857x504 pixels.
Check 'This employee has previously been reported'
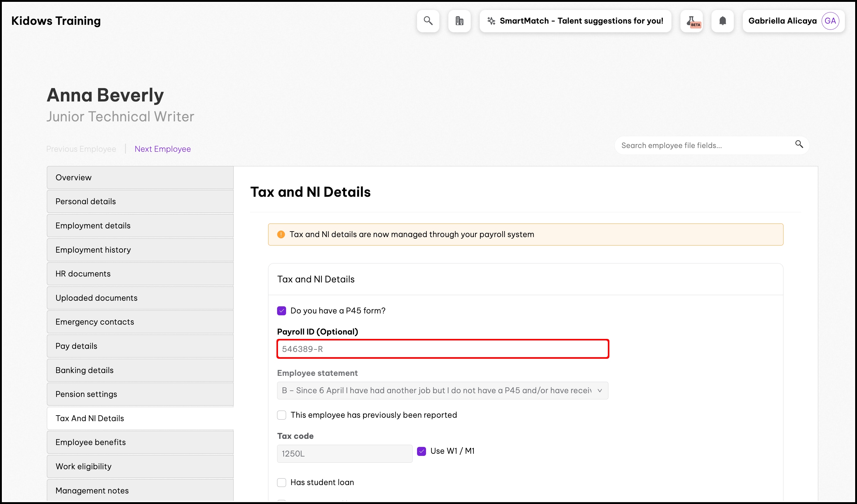282,415
